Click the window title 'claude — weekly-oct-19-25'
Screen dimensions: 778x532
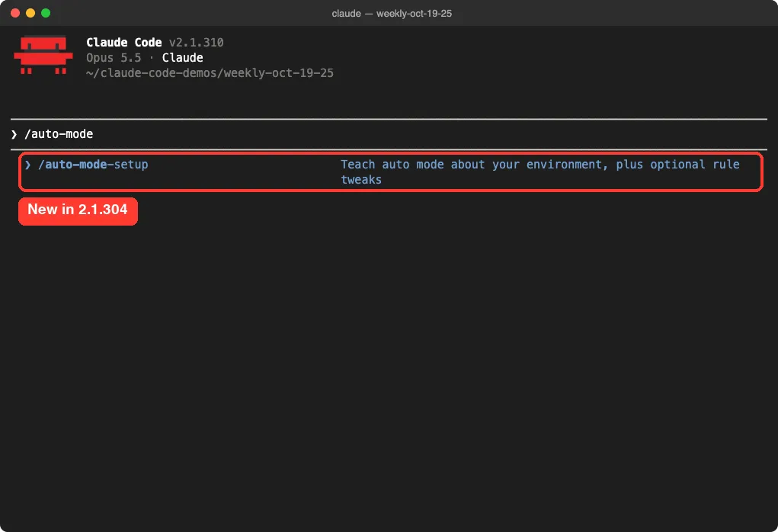392,14
